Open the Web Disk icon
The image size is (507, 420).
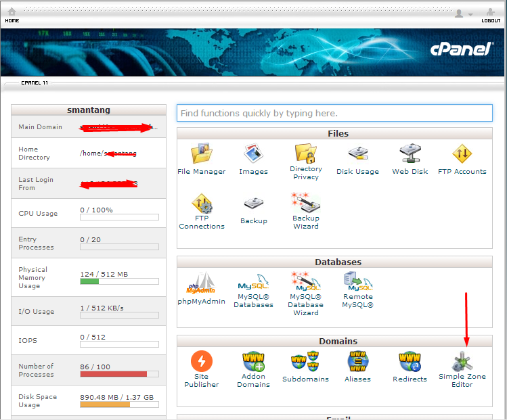click(410, 153)
